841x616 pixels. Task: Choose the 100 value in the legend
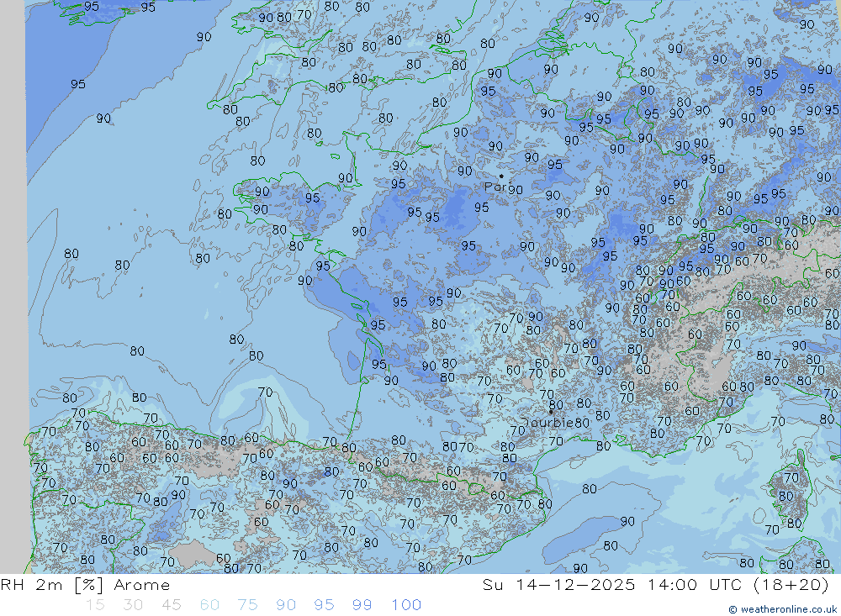pyautogui.click(x=406, y=605)
